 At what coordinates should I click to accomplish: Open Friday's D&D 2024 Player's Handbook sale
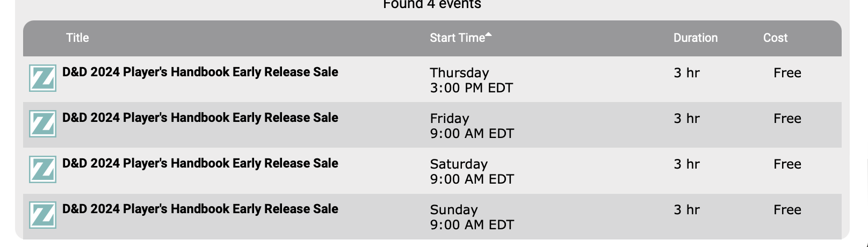click(x=200, y=118)
